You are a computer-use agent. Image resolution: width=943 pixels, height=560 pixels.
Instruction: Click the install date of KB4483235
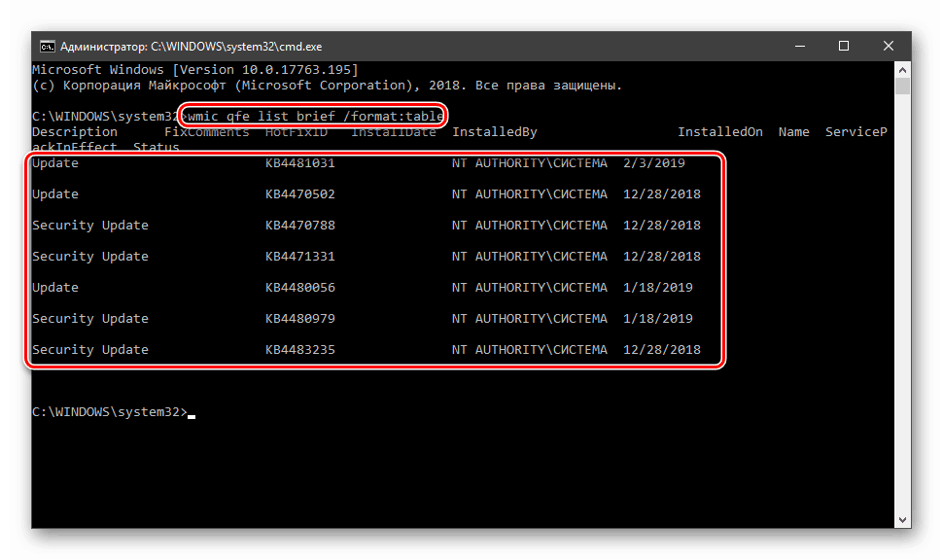pos(661,349)
